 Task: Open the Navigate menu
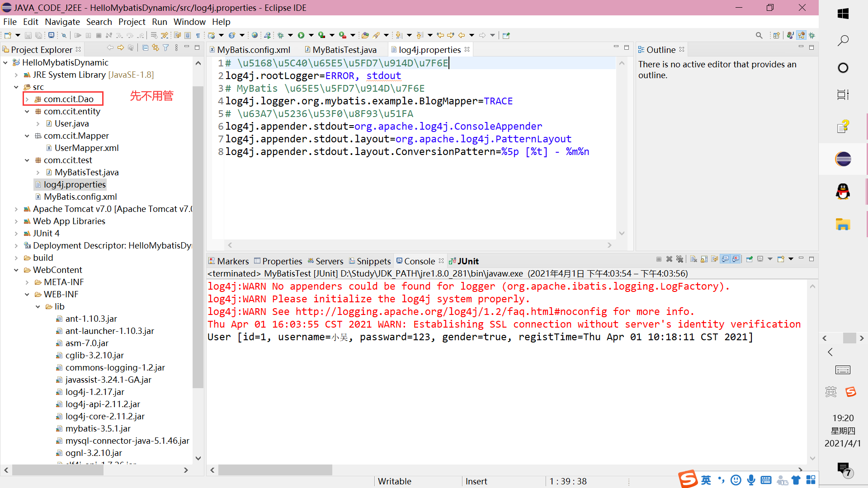62,22
